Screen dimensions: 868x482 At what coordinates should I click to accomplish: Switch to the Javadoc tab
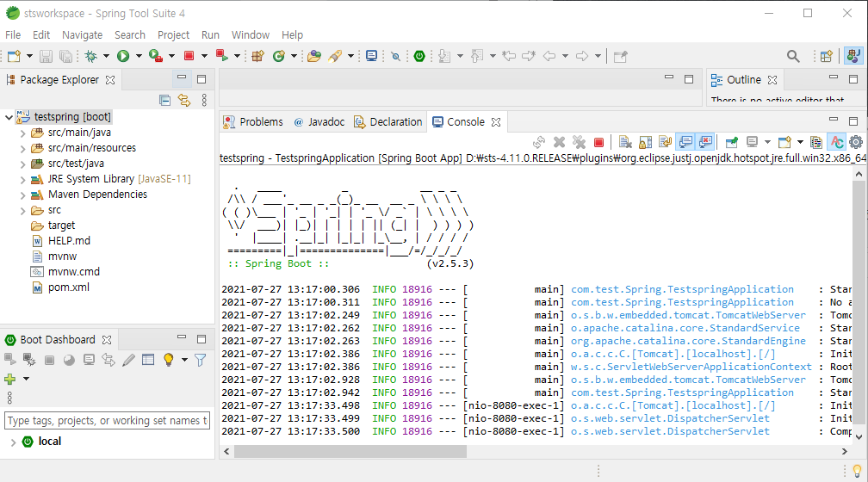click(x=319, y=121)
